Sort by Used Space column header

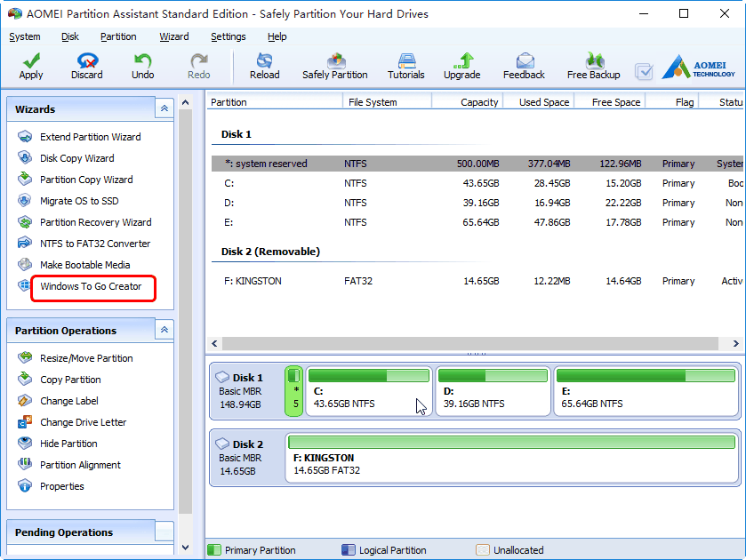pyautogui.click(x=539, y=102)
